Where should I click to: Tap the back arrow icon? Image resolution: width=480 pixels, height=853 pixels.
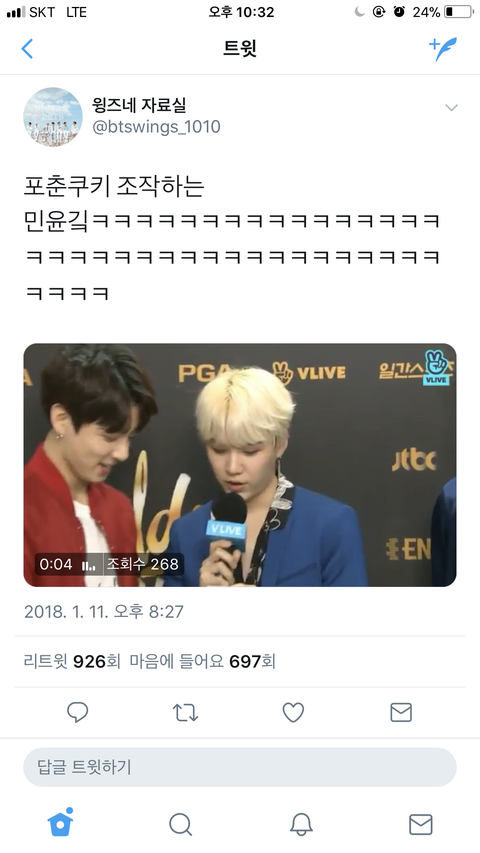tap(27, 49)
